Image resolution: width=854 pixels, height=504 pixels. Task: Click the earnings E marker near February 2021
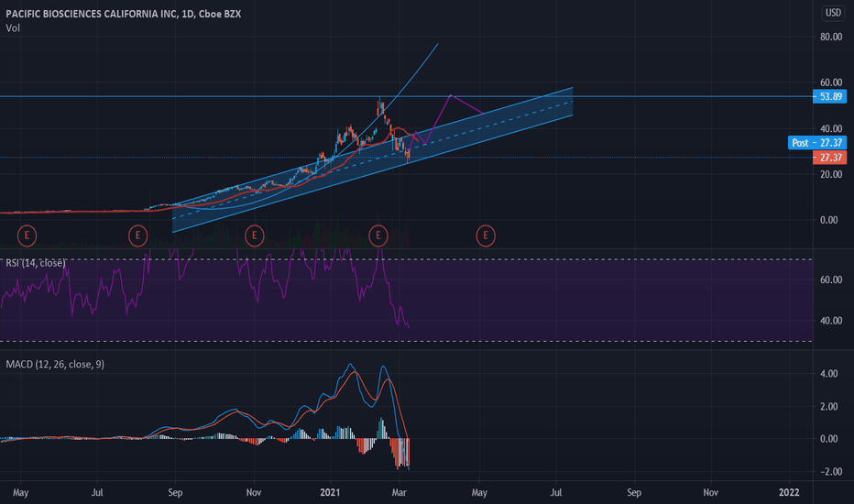pos(378,236)
